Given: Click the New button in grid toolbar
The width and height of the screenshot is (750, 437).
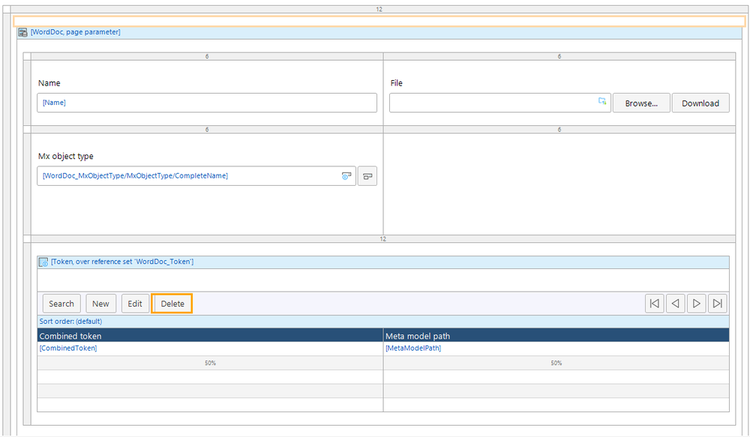Looking at the screenshot, I should (x=101, y=303).
